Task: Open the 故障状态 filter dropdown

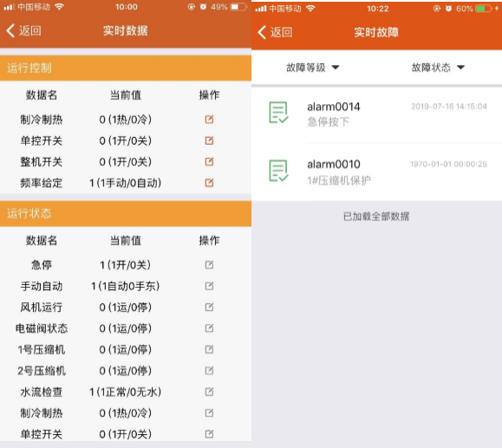Action: click(x=438, y=68)
